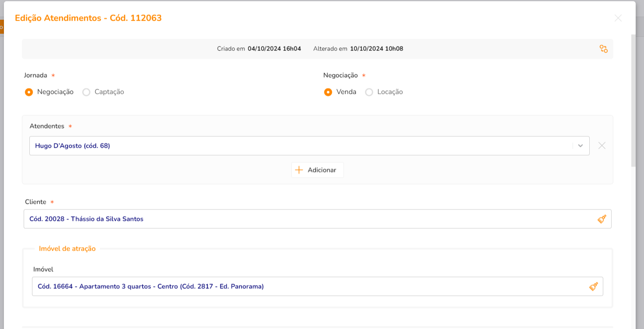The image size is (644, 329).
Task: Click the Edição Atendimentos dialog title
Action: click(88, 18)
